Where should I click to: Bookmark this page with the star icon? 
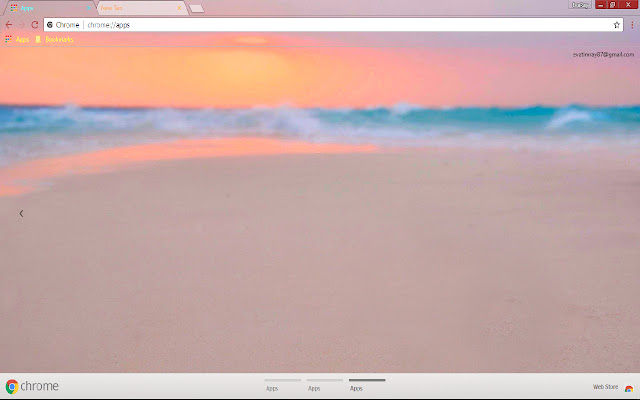pyautogui.click(x=616, y=25)
